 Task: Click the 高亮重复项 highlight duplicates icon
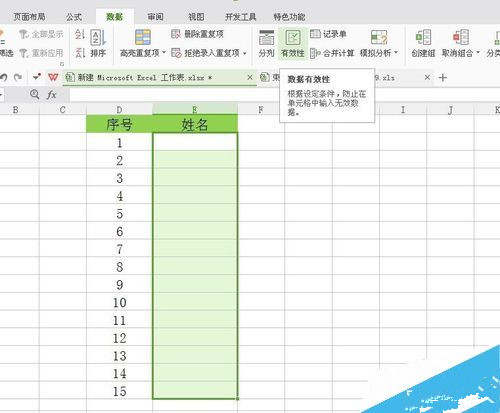[143, 37]
